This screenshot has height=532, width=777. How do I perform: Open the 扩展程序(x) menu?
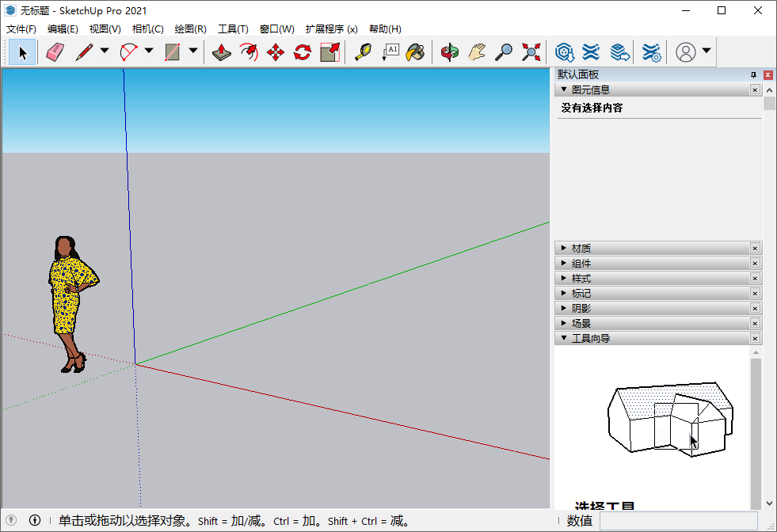330,28
